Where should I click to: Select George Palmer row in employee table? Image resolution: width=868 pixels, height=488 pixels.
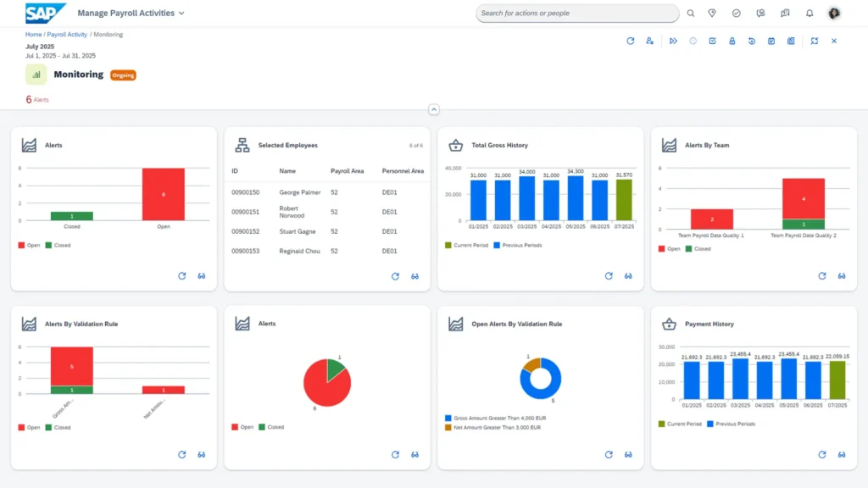[300, 192]
